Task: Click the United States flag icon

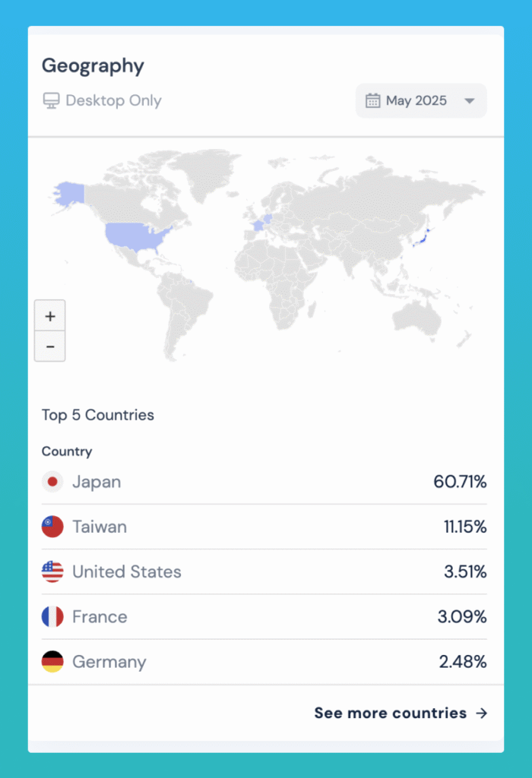Action: [52, 571]
